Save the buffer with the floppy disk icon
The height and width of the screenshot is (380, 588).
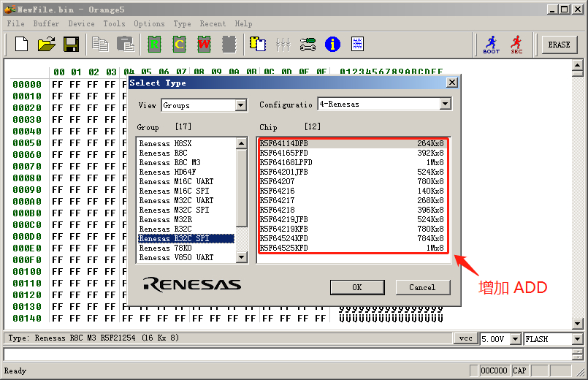pyautogui.click(x=71, y=45)
